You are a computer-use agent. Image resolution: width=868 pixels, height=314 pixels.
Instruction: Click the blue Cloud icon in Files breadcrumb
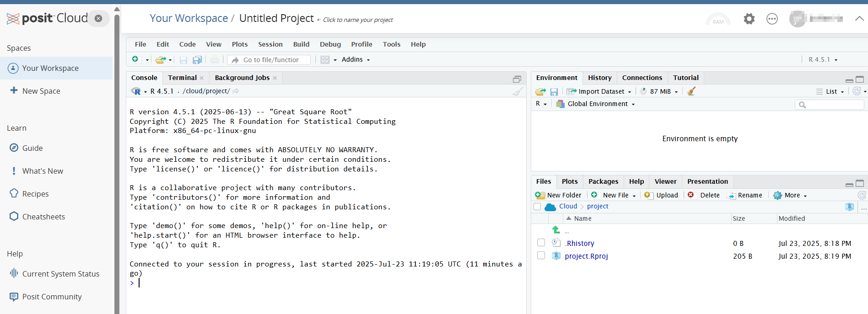click(550, 207)
